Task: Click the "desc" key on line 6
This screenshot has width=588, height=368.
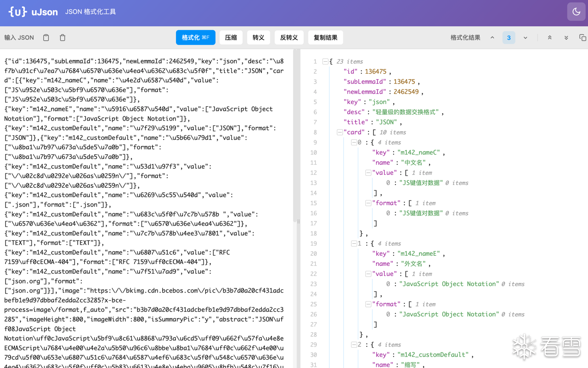Action: click(x=354, y=112)
